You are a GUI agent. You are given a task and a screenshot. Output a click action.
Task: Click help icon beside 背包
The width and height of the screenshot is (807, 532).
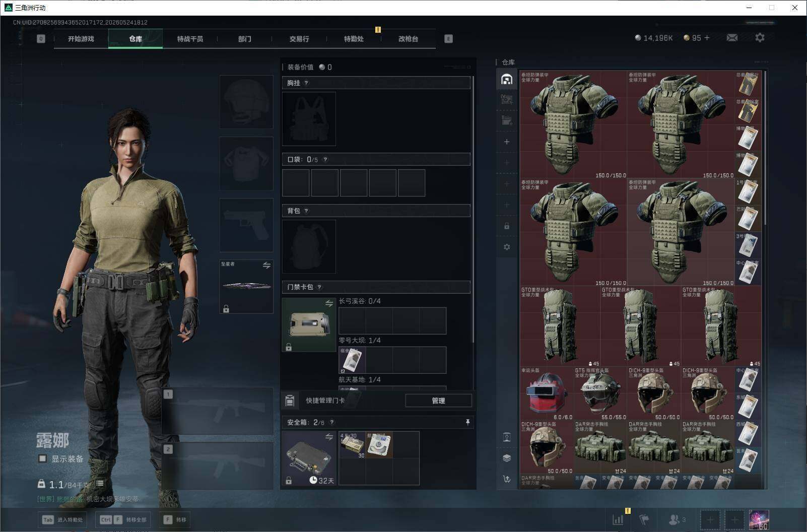click(x=306, y=211)
